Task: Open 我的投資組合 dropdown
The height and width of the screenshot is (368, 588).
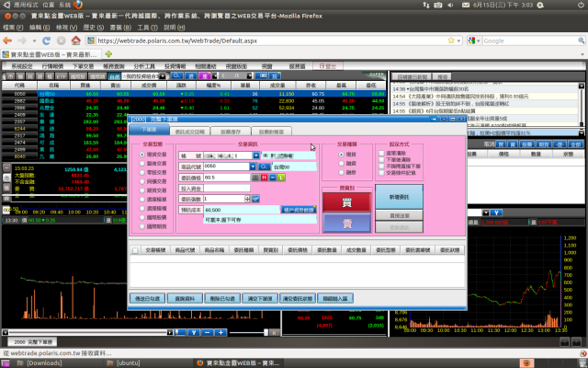Action: tap(163, 76)
